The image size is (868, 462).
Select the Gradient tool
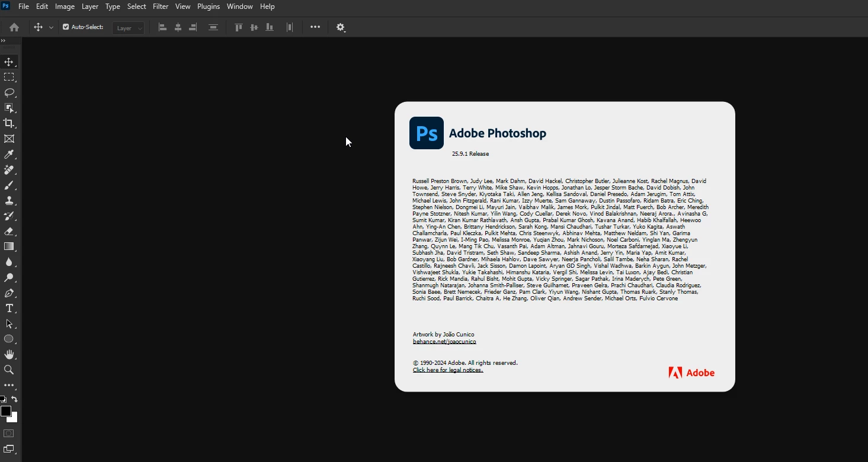tap(9, 247)
